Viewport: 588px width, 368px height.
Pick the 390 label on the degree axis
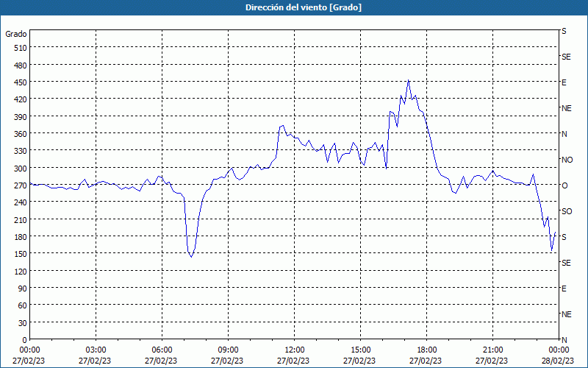[21, 117]
